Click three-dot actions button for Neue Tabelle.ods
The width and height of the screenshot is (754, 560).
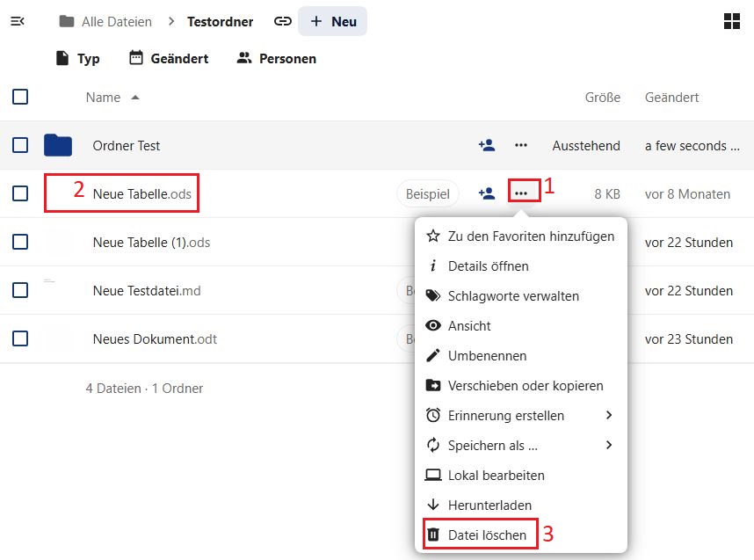(x=522, y=193)
